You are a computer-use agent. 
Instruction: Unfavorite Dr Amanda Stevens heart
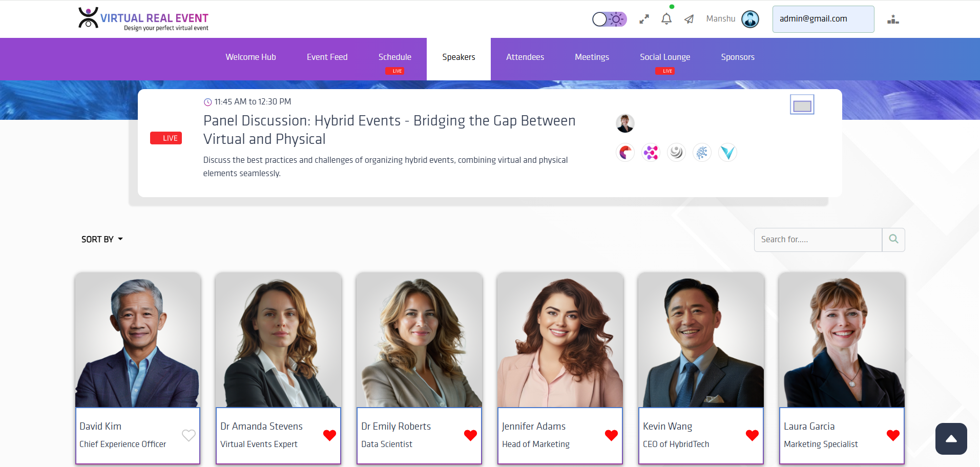(329, 435)
